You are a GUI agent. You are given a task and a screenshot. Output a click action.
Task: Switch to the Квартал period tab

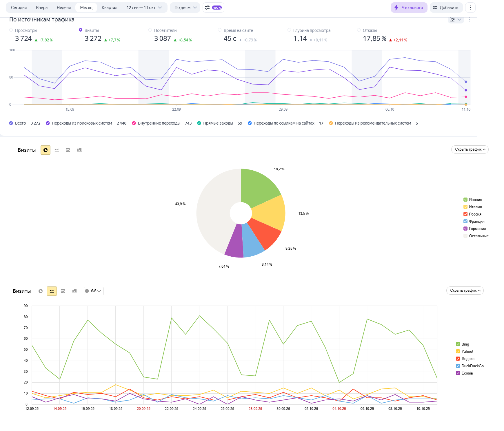pos(110,8)
